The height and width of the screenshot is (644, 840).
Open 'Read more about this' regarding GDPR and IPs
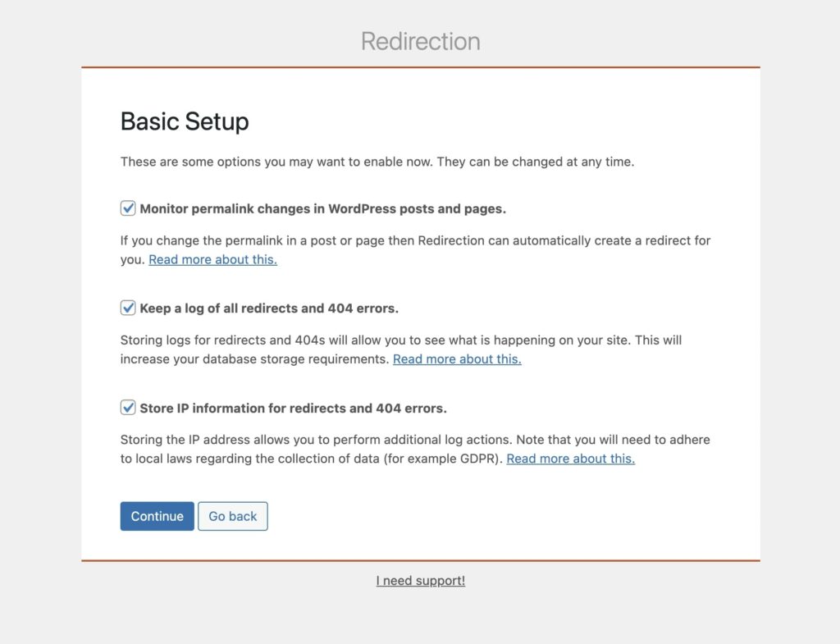point(570,458)
